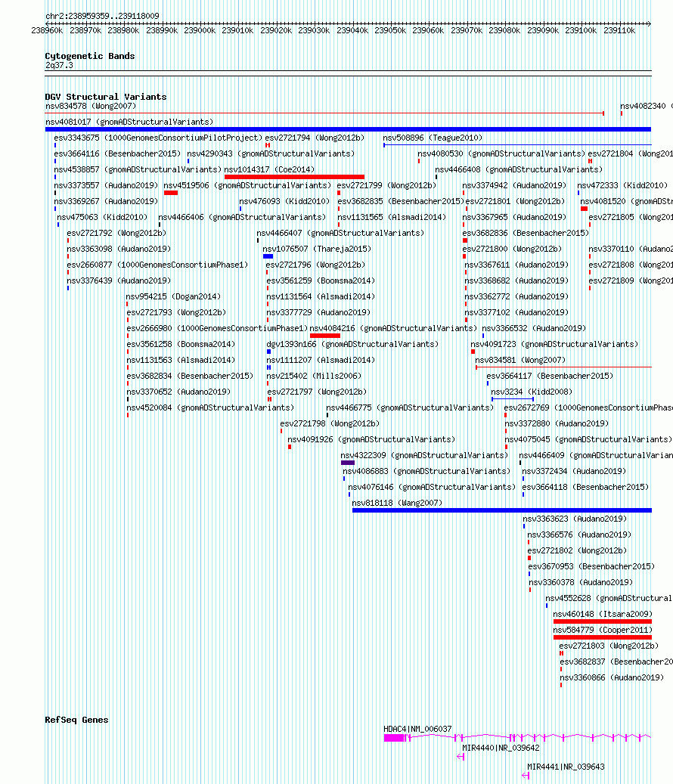673x784 pixels.
Task: Open nsv4091926 gnomAD variant label
Action: [x=371, y=439]
